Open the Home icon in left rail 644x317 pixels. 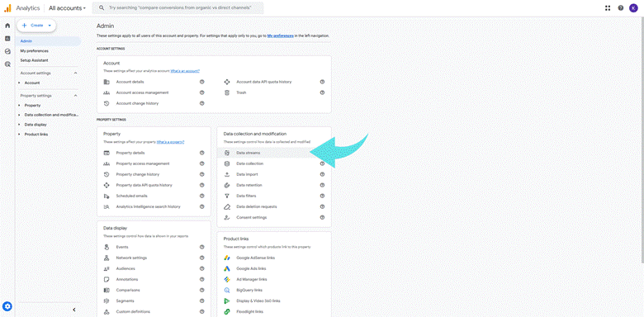(x=7, y=26)
